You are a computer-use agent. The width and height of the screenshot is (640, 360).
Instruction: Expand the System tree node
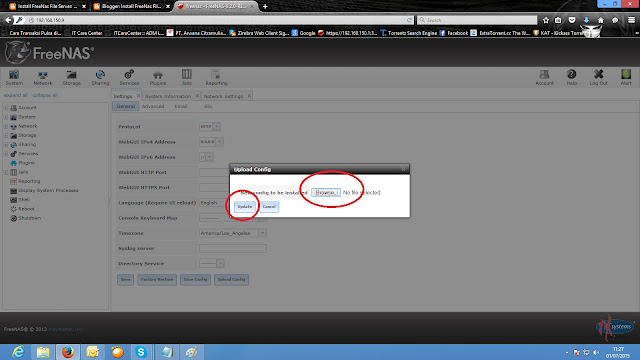tap(6, 117)
